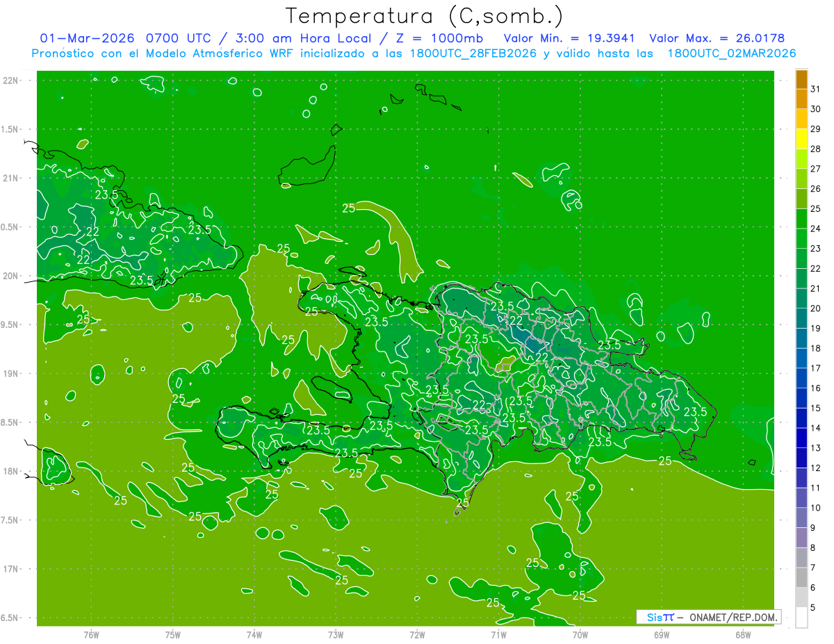Viewport: 834px width, 644px height.
Task: Click the "22N" latitude axis label
Action: [12, 81]
